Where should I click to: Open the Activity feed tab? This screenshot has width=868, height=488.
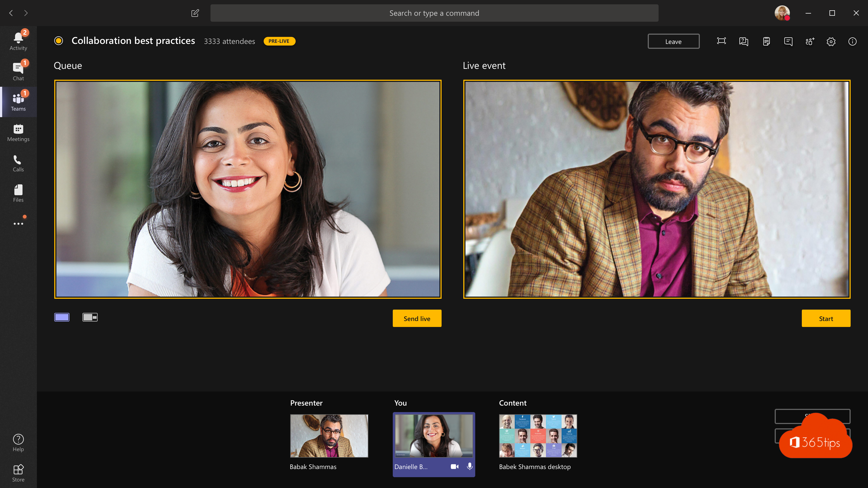click(18, 40)
